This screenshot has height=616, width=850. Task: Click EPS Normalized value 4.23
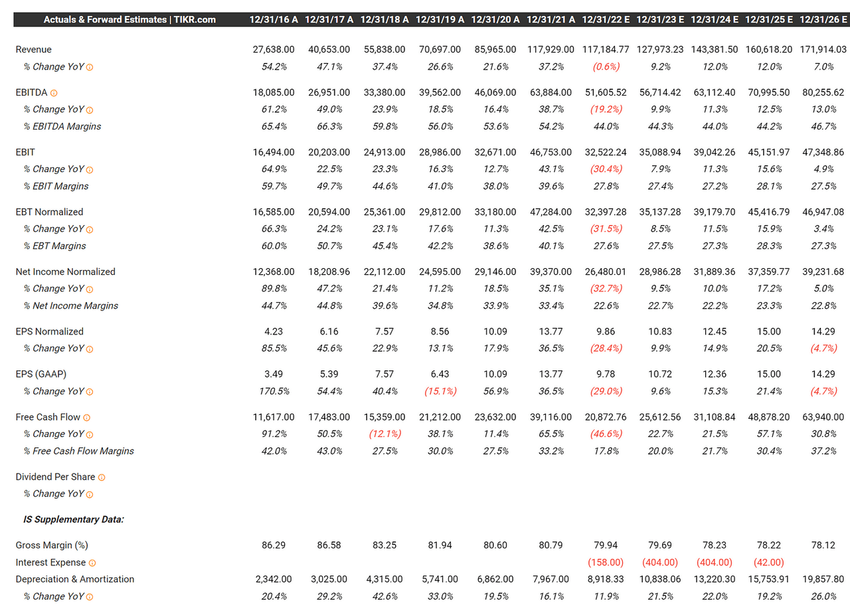273,332
